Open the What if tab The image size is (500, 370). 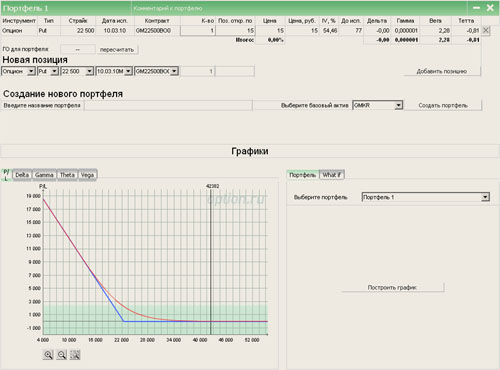(x=332, y=175)
